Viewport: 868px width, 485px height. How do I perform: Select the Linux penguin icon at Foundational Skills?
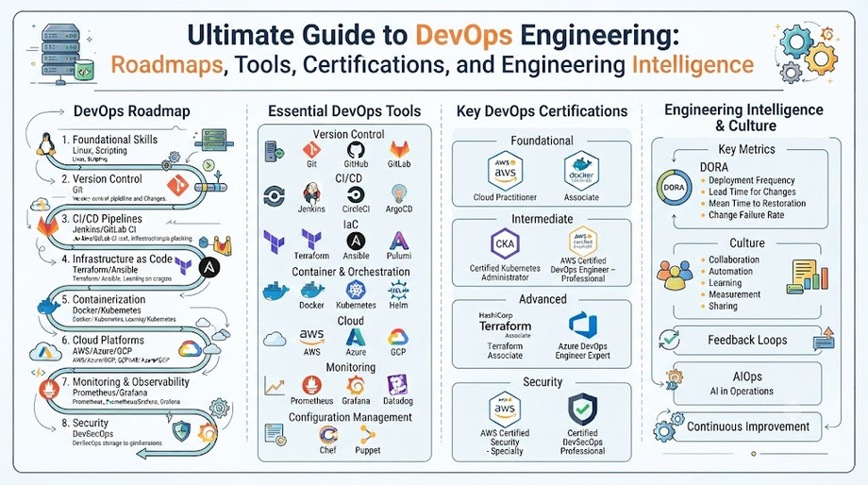46,144
